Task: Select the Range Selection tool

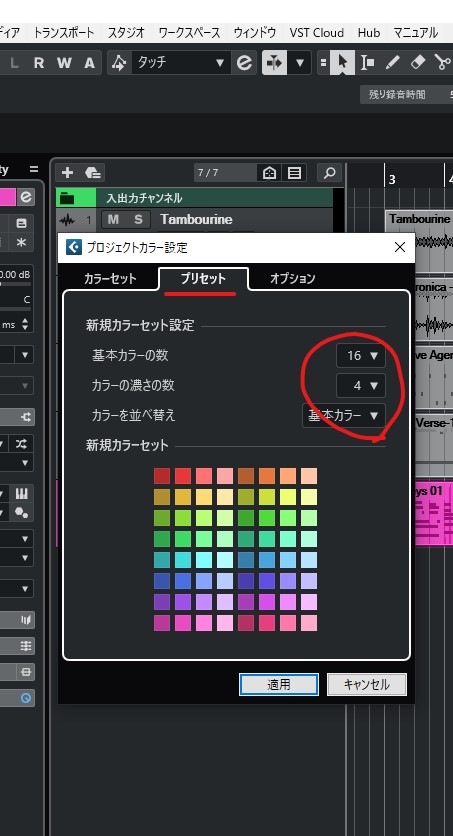Action: point(367,63)
